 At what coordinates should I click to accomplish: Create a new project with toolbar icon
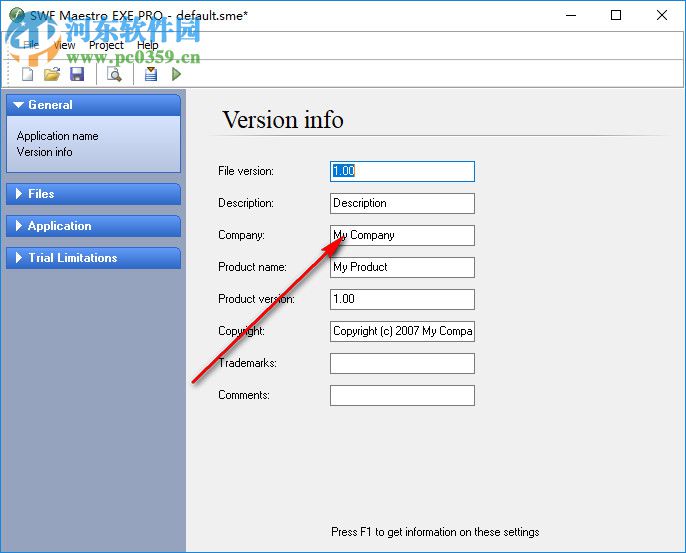(x=28, y=74)
